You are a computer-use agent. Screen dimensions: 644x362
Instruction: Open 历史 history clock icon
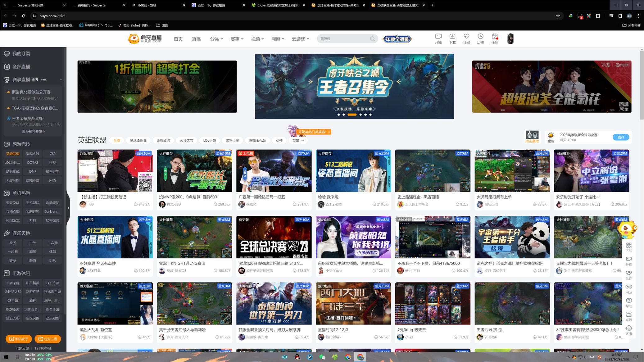[x=480, y=37]
